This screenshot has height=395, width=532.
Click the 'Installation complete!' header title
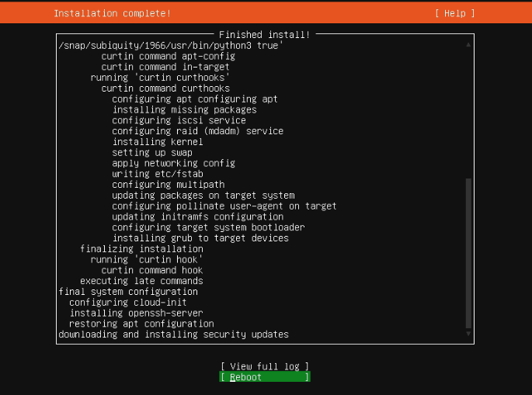(113, 13)
